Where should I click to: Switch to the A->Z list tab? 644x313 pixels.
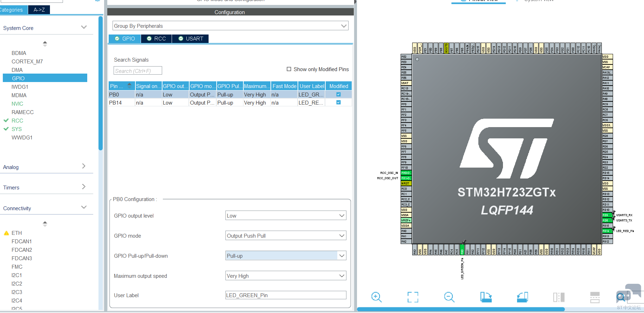(x=39, y=10)
